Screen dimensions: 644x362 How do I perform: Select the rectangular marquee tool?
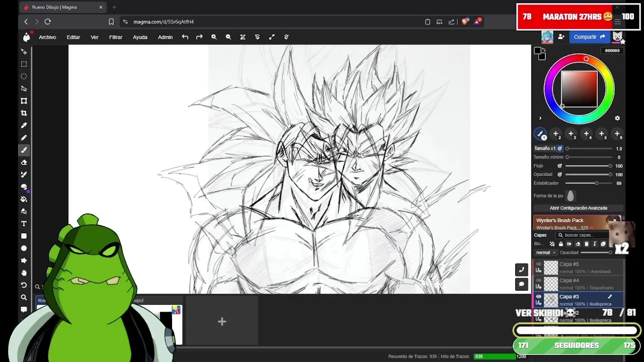tap(24, 64)
